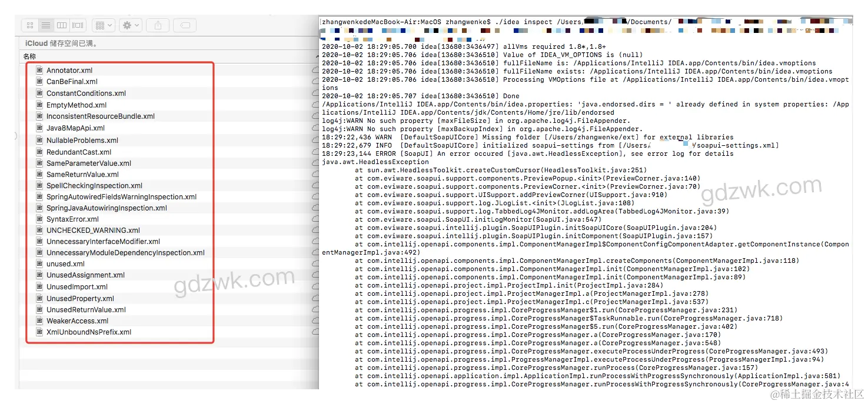Select the file CanBeFinal.xml
Viewport: 868px width, 404px height.
point(72,82)
